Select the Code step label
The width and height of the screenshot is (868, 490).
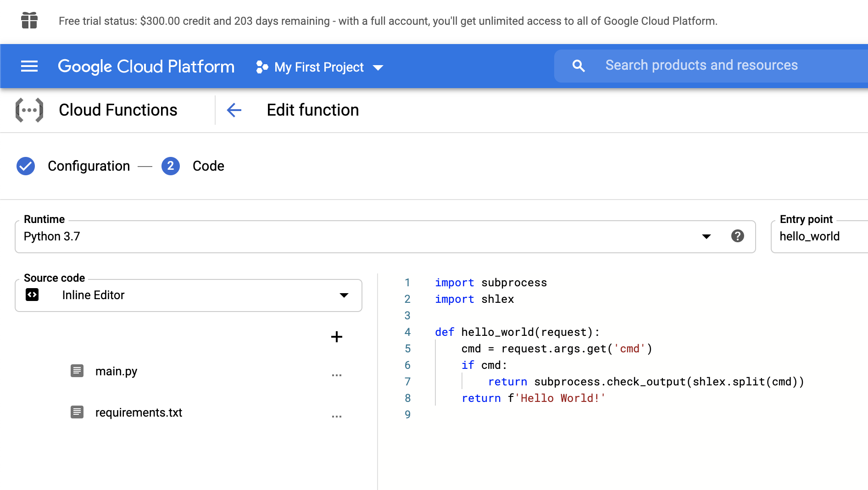coord(208,166)
